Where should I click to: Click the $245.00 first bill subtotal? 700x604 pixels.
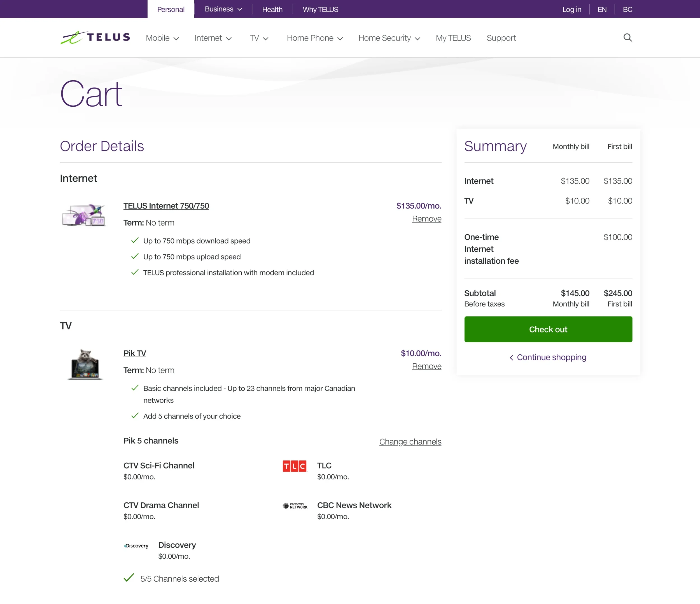[618, 293]
